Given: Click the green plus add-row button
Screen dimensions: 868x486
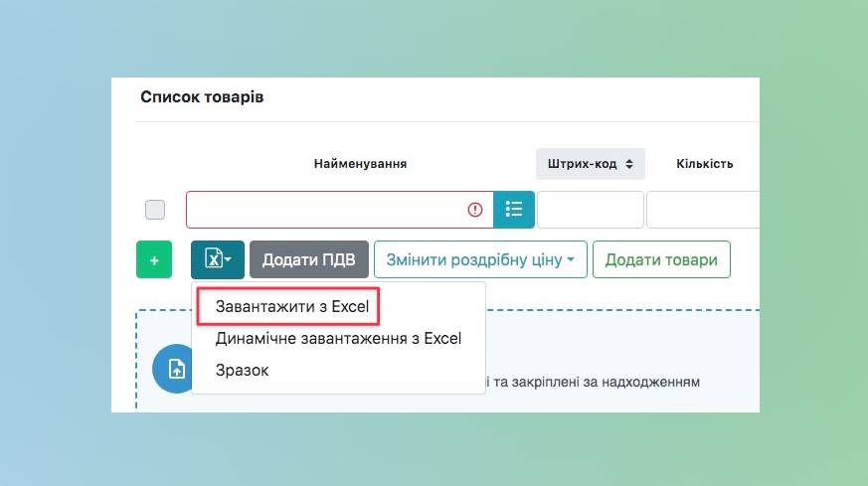Looking at the screenshot, I should tap(153, 259).
